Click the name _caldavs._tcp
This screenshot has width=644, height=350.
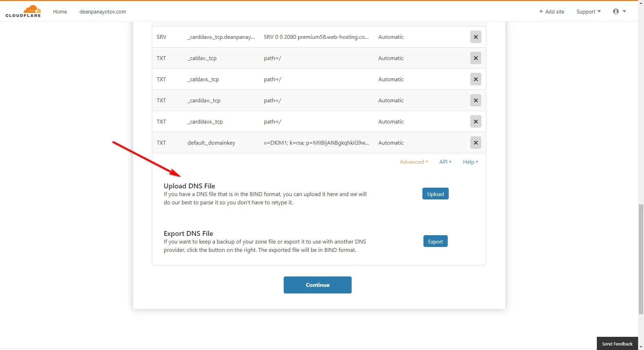[x=203, y=79]
